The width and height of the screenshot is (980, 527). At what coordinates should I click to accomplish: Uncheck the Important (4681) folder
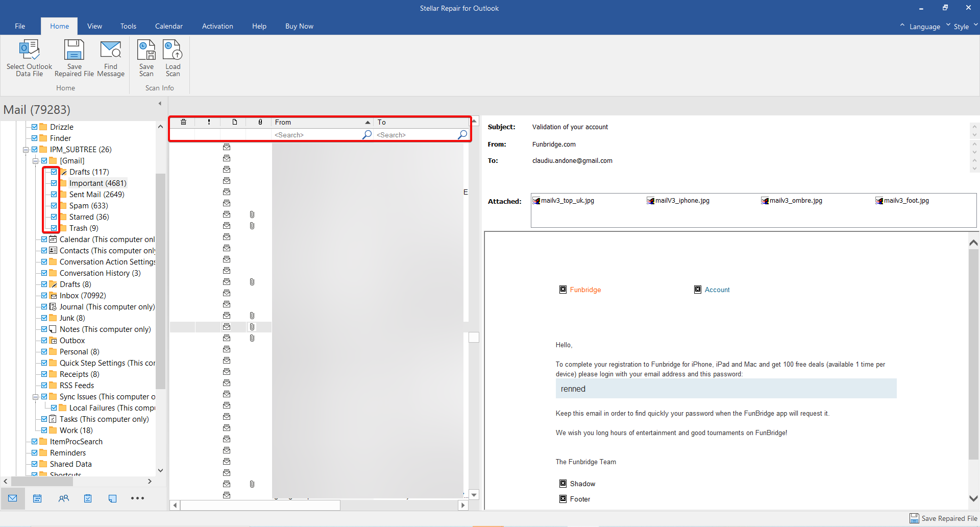(x=54, y=183)
